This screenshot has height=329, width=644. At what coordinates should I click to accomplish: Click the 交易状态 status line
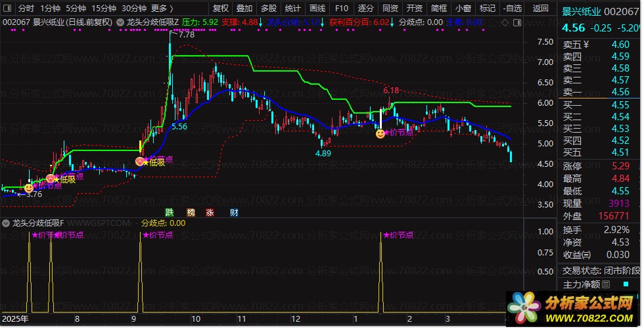[601, 271]
